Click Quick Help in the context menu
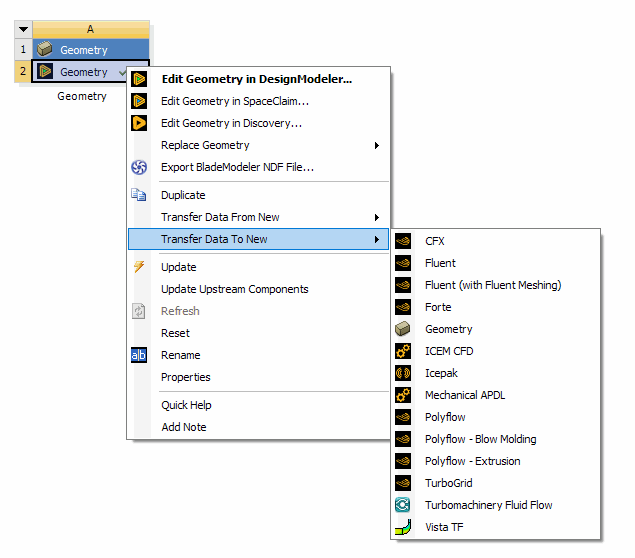635x558 pixels. coord(186,405)
